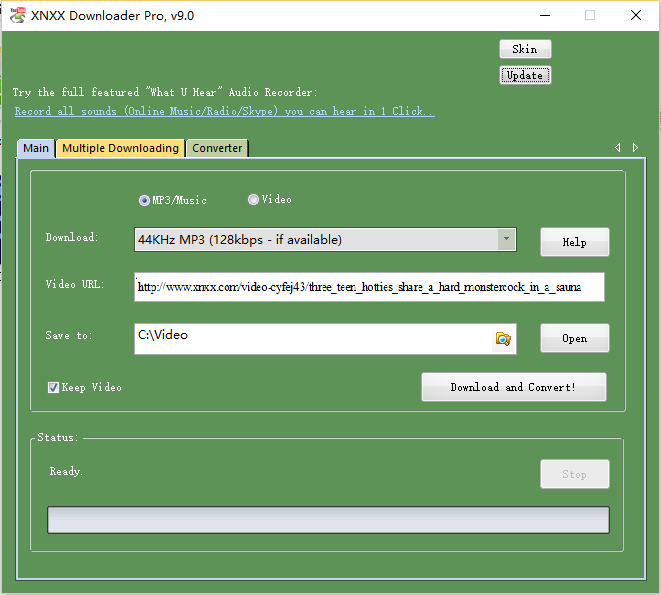Viewport: 661px width, 595px height.
Task: Click the Try the full featured promo text
Action: [x=165, y=92]
